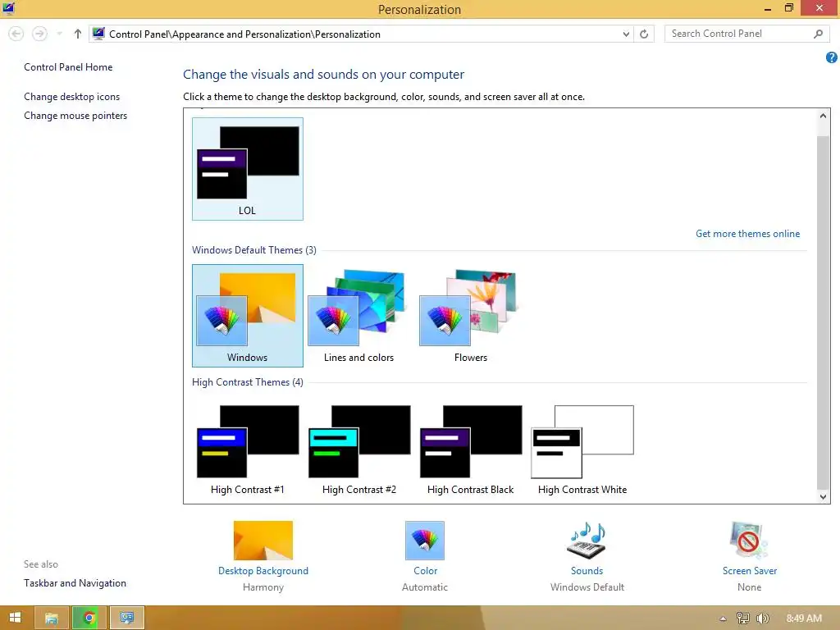
Task: Open the Windows Start button
Action: [x=15, y=618]
